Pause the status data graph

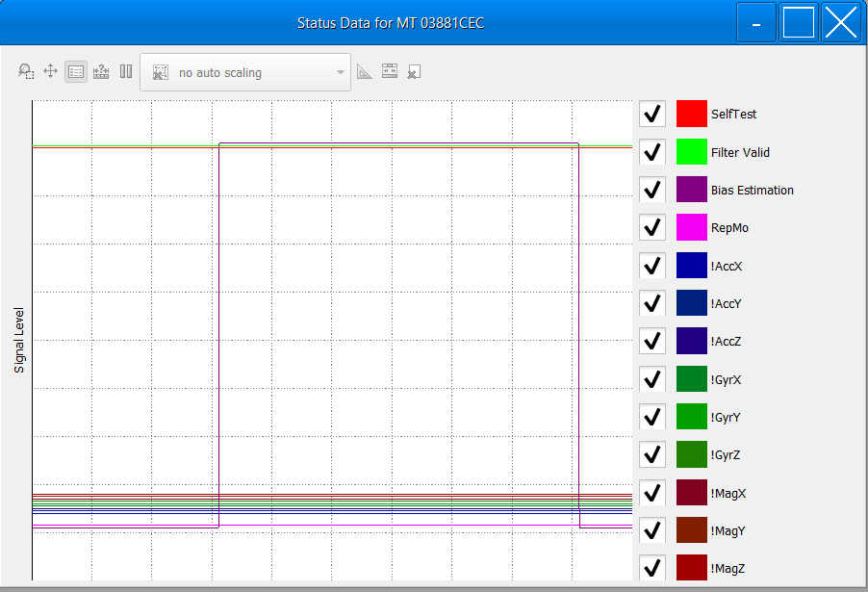click(x=125, y=70)
